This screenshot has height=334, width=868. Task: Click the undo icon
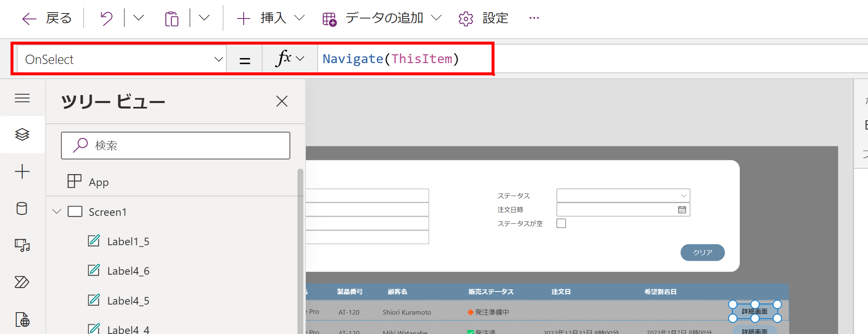106,18
